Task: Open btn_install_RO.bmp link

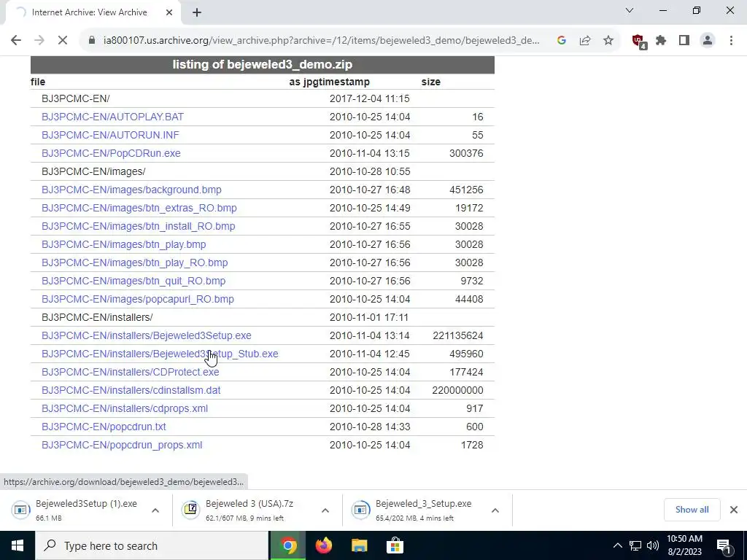Action: click(x=138, y=226)
